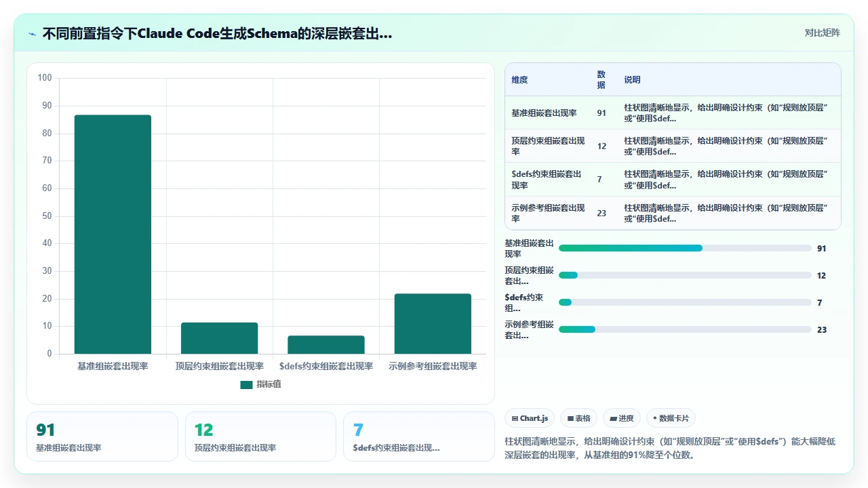Select the Chart.js tag
This screenshot has height=488, width=868.
pos(530,418)
